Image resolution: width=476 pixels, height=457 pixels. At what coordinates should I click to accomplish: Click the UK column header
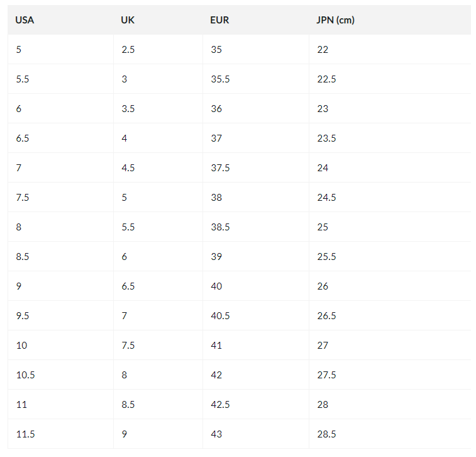tap(128, 20)
